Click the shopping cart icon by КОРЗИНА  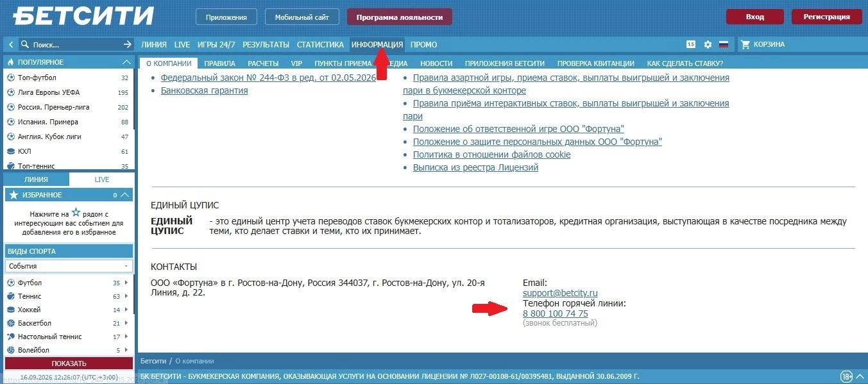pyautogui.click(x=745, y=45)
